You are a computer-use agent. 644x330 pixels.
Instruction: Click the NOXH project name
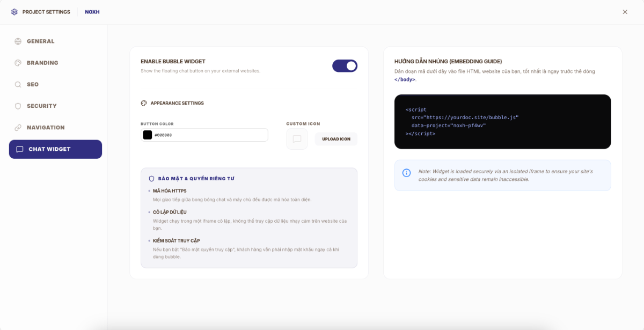pos(92,12)
